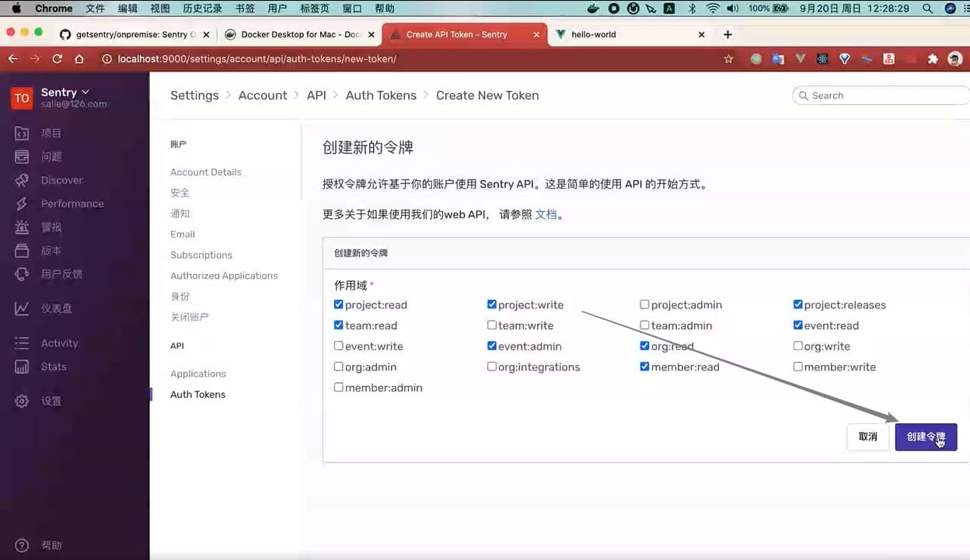Open Activity list icon in sidebar
The height and width of the screenshot is (560, 970).
tap(23, 343)
